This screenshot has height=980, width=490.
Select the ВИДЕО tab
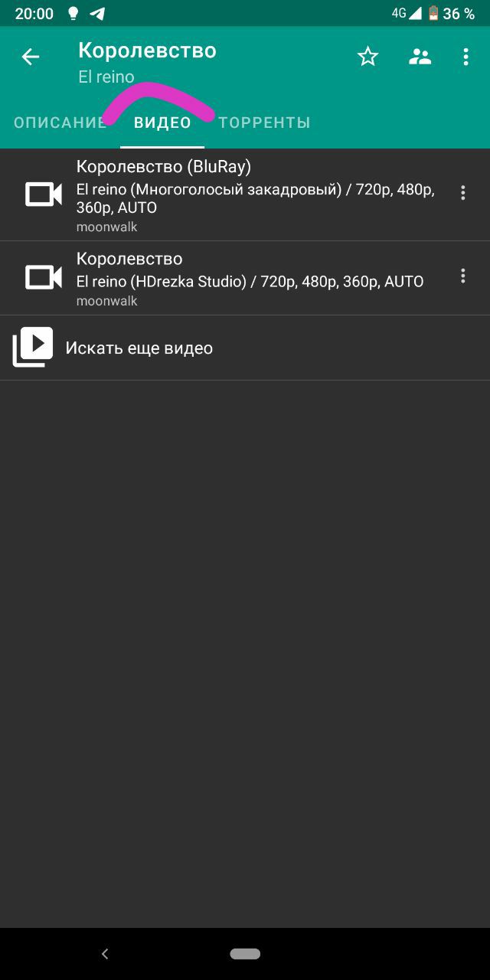[x=162, y=122]
